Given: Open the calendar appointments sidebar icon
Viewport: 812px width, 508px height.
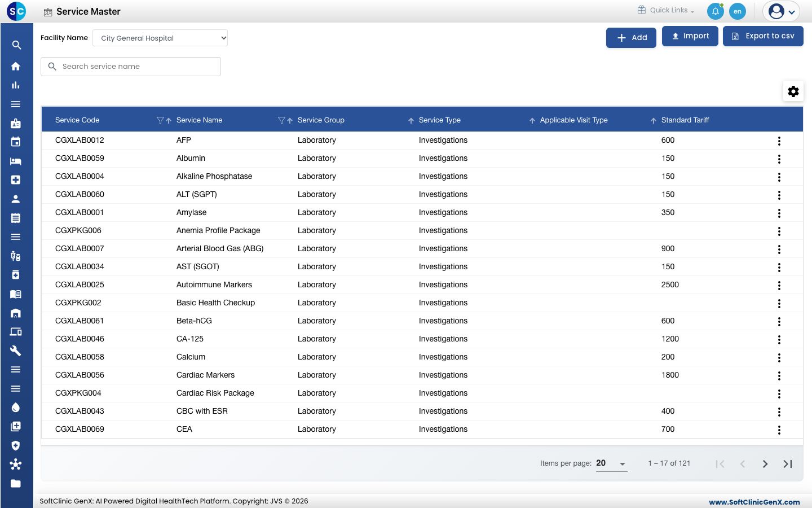Looking at the screenshot, I should tap(16, 142).
